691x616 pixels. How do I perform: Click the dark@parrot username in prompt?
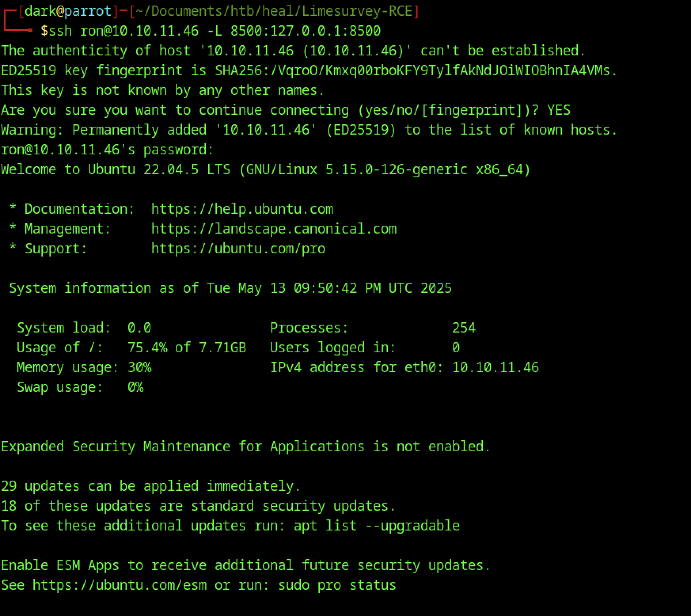(x=68, y=11)
